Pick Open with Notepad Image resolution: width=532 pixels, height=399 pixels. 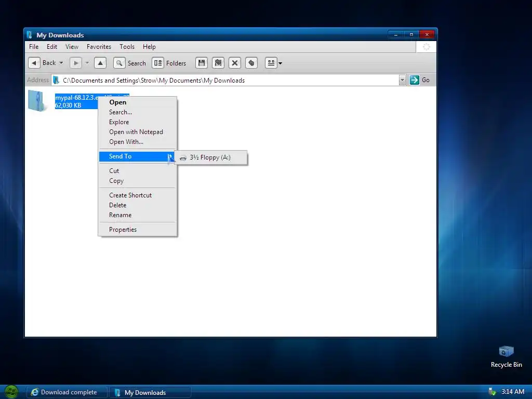(x=137, y=131)
